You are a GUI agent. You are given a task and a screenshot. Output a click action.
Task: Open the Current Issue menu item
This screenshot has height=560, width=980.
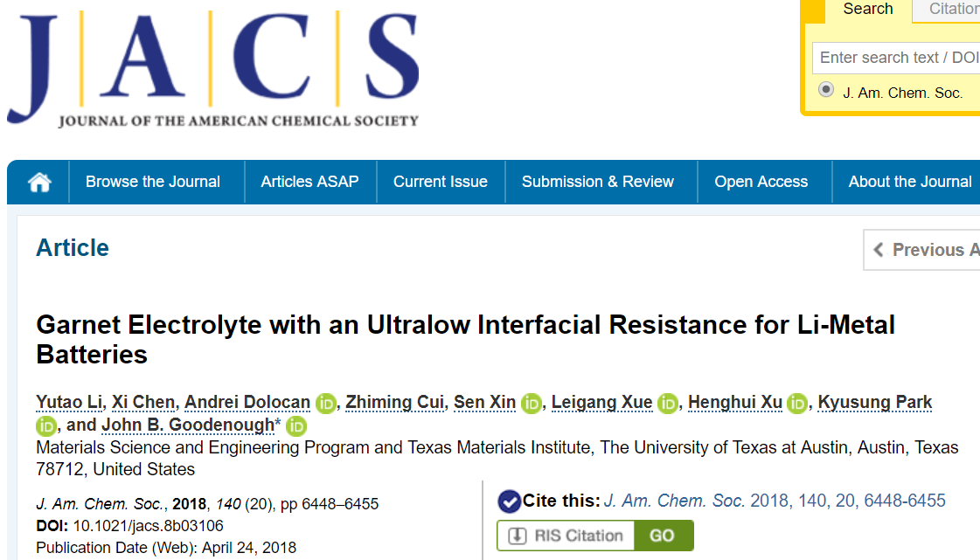[x=440, y=182]
